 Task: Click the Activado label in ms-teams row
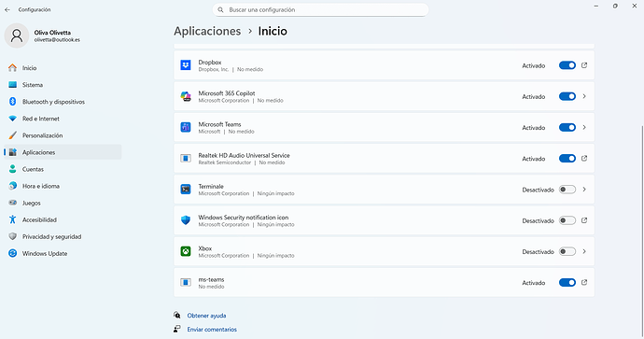pos(534,283)
